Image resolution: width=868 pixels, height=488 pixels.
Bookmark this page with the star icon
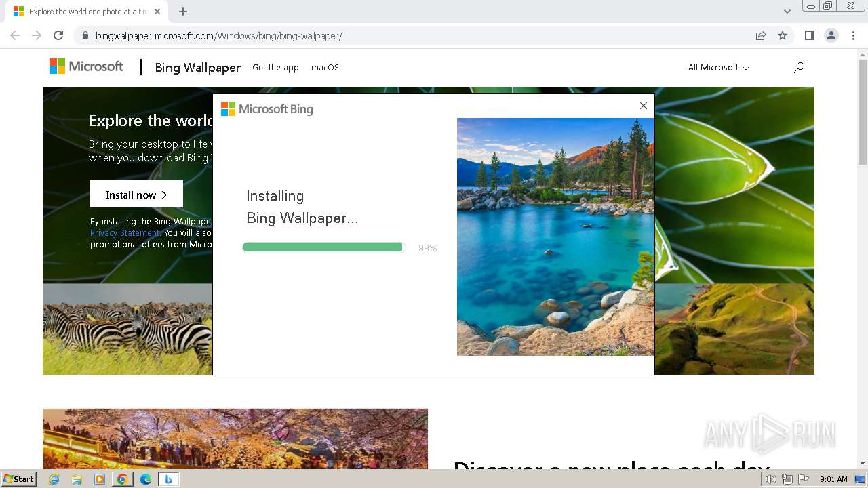tap(783, 35)
